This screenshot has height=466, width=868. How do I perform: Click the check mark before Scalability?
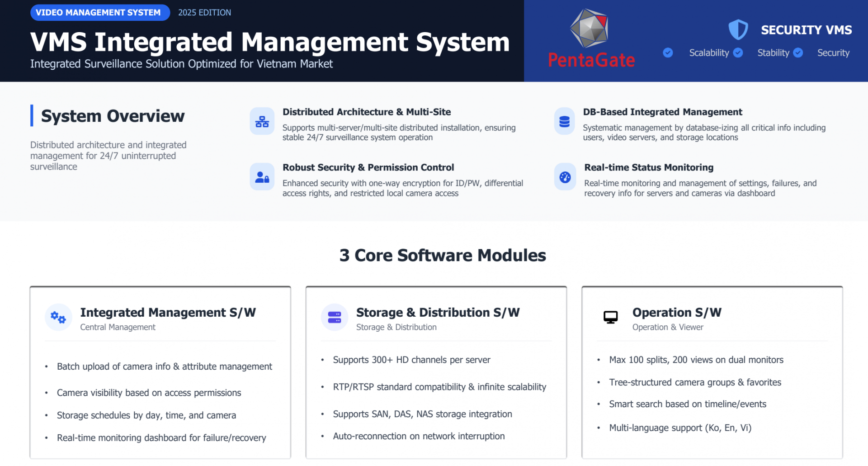tap(668, 53)
